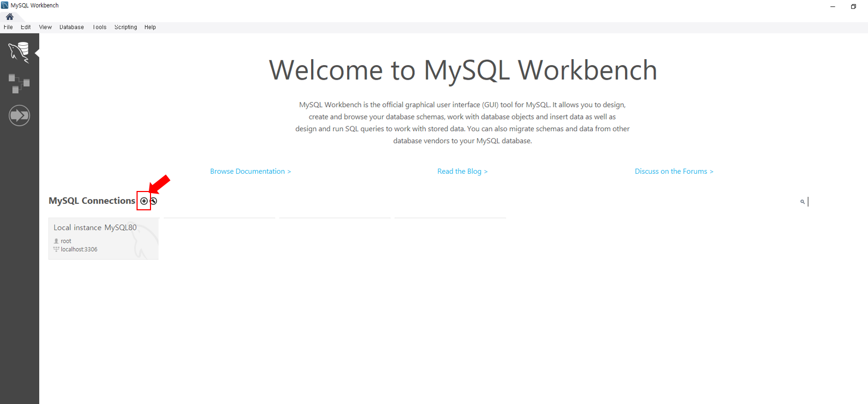Open the Local instance MySQL80 connection tile
The width and height of the screenshot is (868, 404).
click(x=103, y=238)
